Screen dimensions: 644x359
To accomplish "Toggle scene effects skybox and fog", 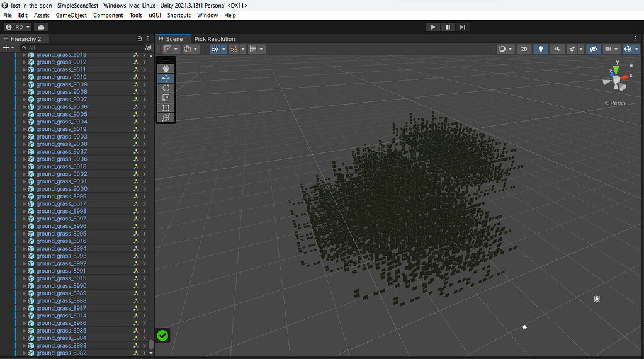I will tap(572, 49).
